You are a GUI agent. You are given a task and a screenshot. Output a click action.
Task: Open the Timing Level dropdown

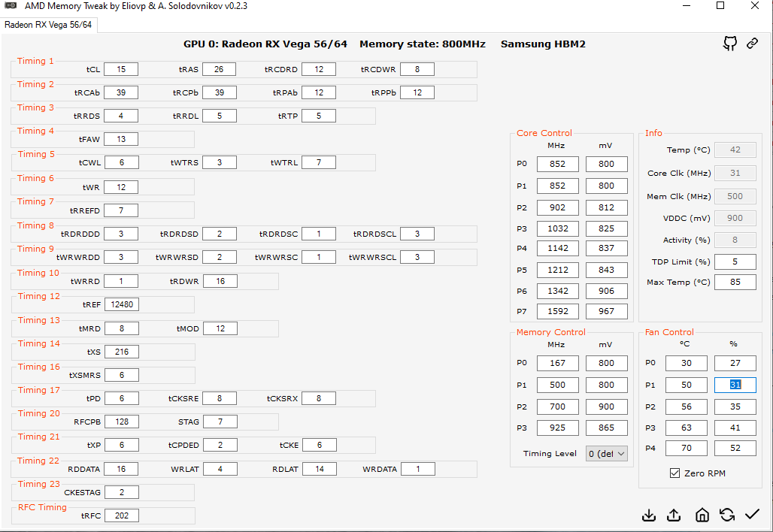click(606, 454)
